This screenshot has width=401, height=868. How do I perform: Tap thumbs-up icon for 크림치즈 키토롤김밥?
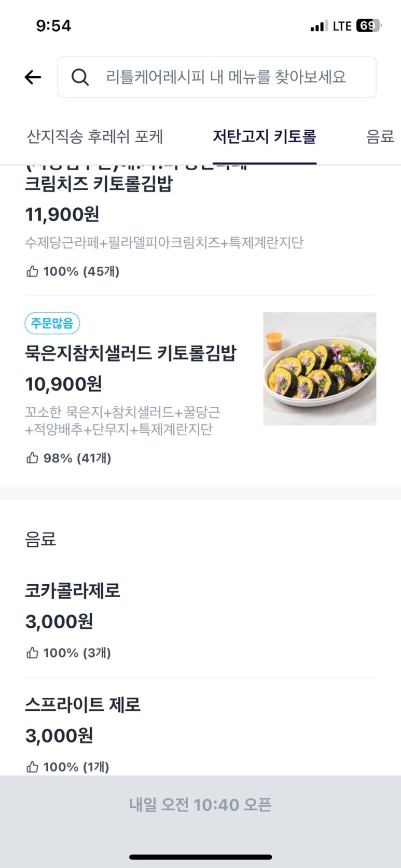click(32, 271)
